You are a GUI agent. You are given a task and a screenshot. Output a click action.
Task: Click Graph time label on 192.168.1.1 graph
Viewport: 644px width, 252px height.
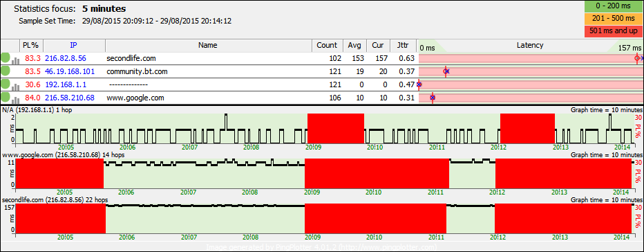click(606, 110)
